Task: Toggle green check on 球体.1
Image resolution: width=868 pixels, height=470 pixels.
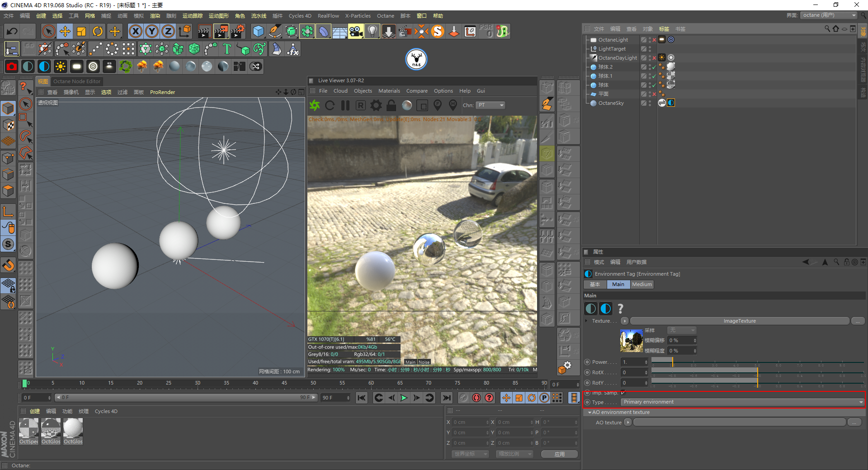Action: tap(654, 76)
